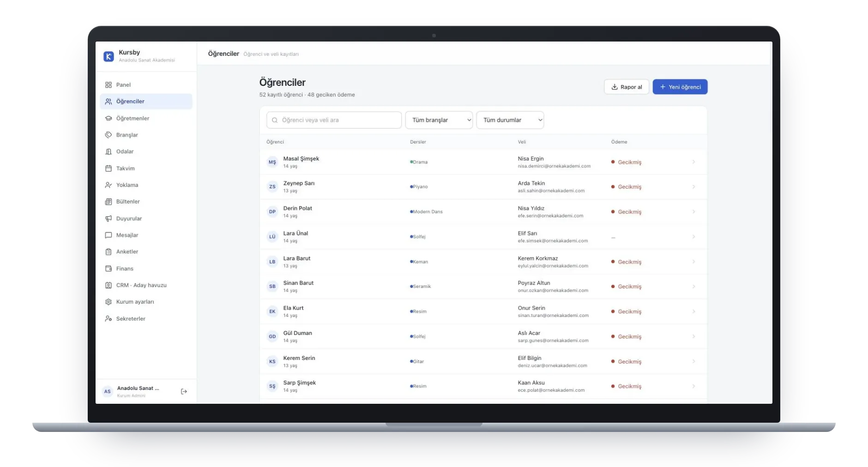Click the Yoklama attendance icon

(x=108, y=185)
